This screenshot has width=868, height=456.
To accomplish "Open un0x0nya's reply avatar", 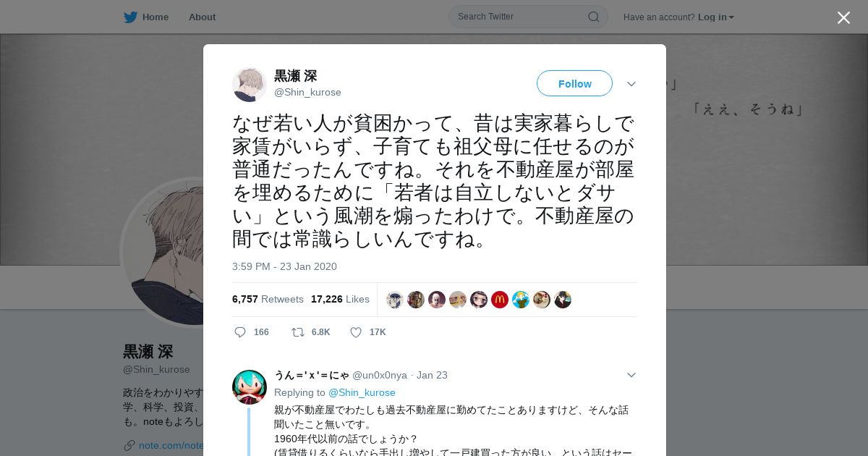I will [x=250, y=387].
